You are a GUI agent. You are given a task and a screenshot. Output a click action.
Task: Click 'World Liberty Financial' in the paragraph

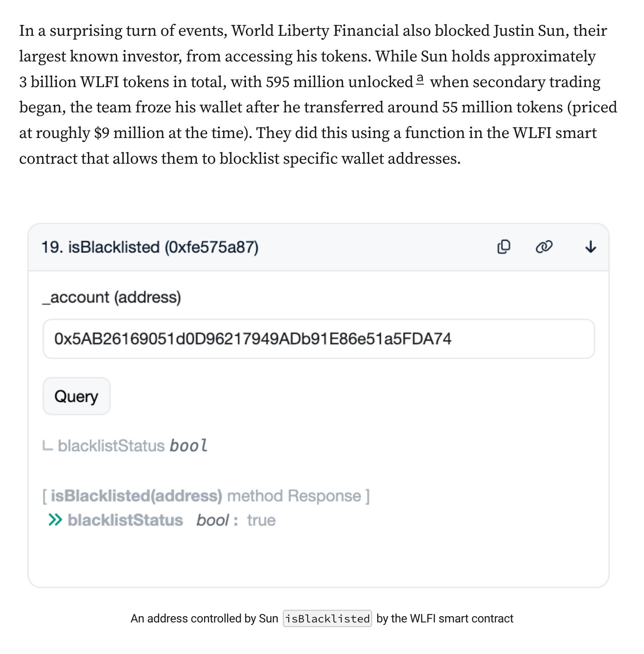click(315, 31)
